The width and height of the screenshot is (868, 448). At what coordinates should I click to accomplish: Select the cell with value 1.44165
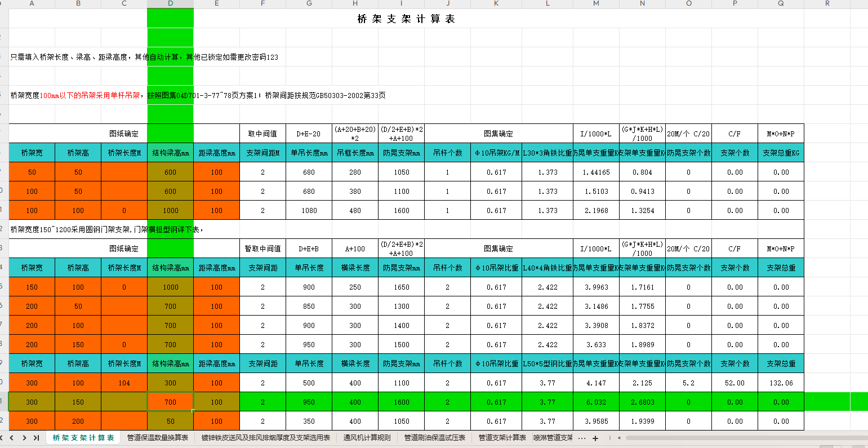pyautogui.click(x=596, y=172)
